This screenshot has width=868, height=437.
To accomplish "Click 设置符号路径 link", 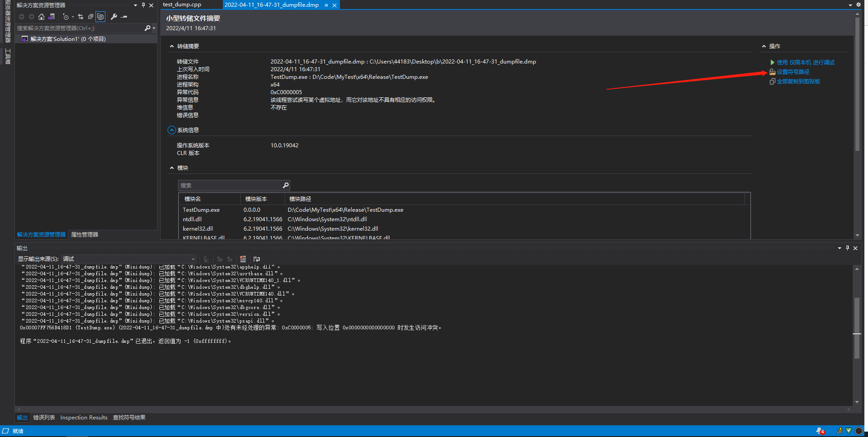I will [x=793, y=72].
